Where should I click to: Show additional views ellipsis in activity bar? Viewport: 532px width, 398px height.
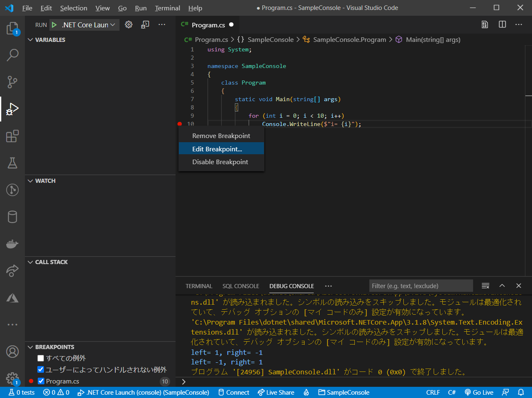pyautogui.click(x=12, y=325)
